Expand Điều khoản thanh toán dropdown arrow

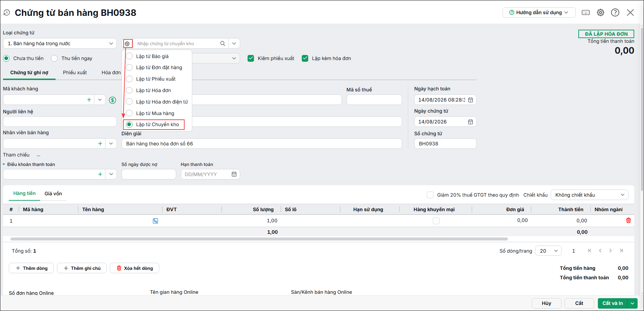111,174
